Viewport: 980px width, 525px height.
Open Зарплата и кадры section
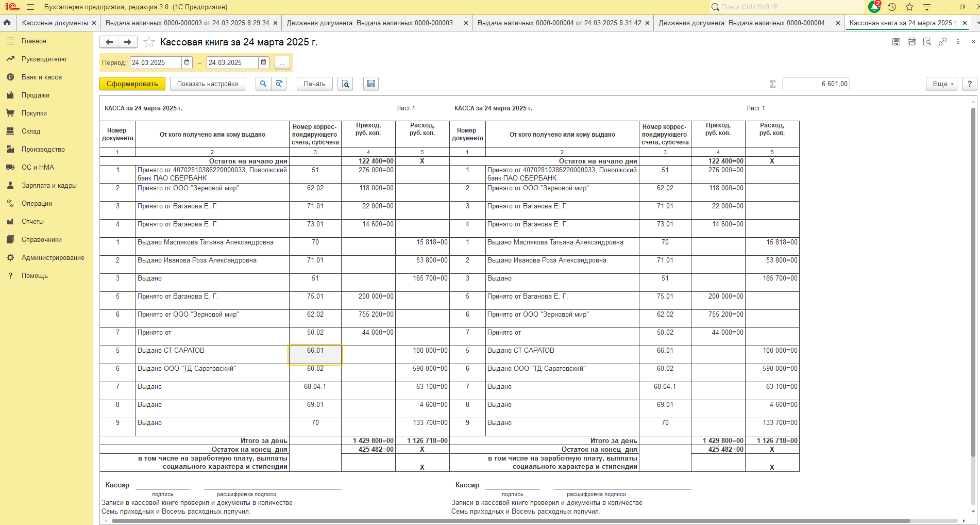click(x=49, y=185)
